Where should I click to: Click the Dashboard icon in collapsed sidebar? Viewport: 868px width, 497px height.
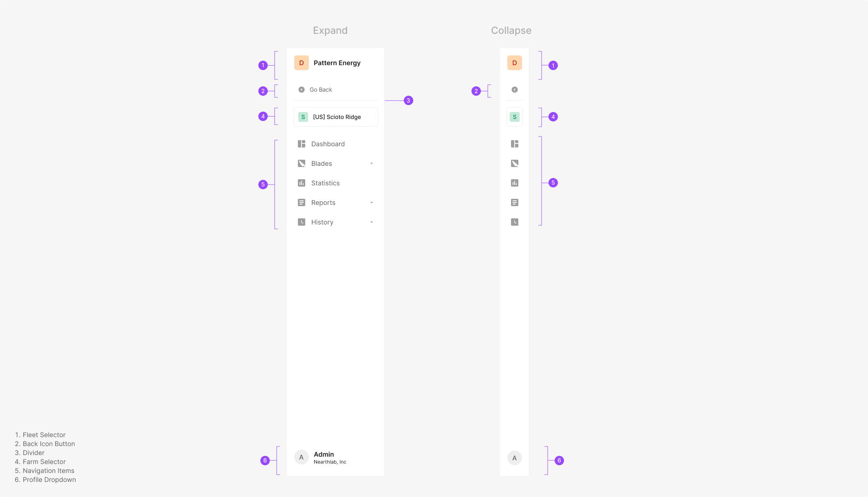(x=515, y=144)
